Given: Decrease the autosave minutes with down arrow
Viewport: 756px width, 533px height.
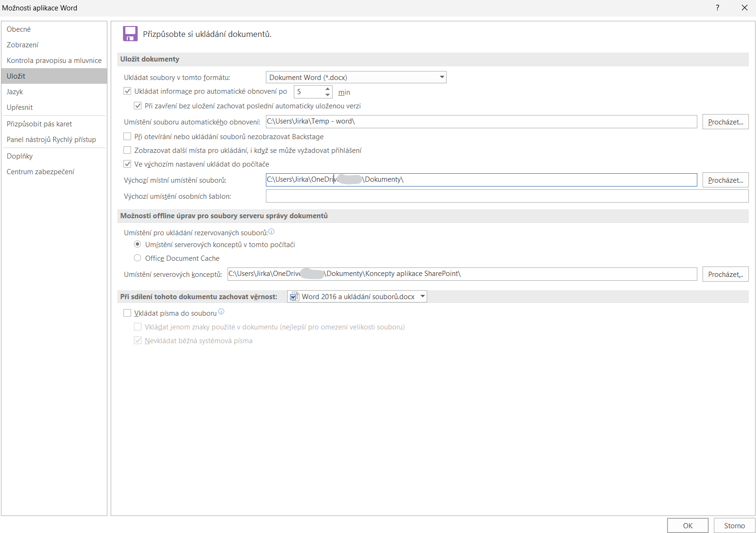Looking at the screenshot, I should 327,95.
